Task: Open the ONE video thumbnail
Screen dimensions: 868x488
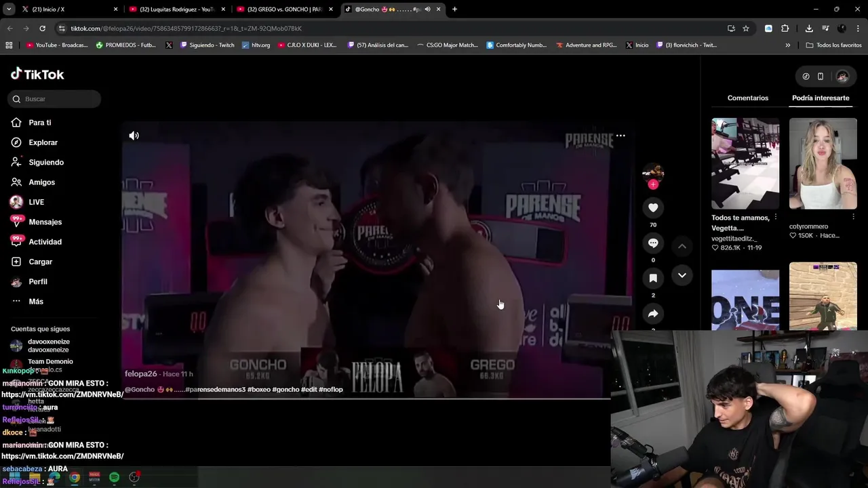Action: click(745, 300)
